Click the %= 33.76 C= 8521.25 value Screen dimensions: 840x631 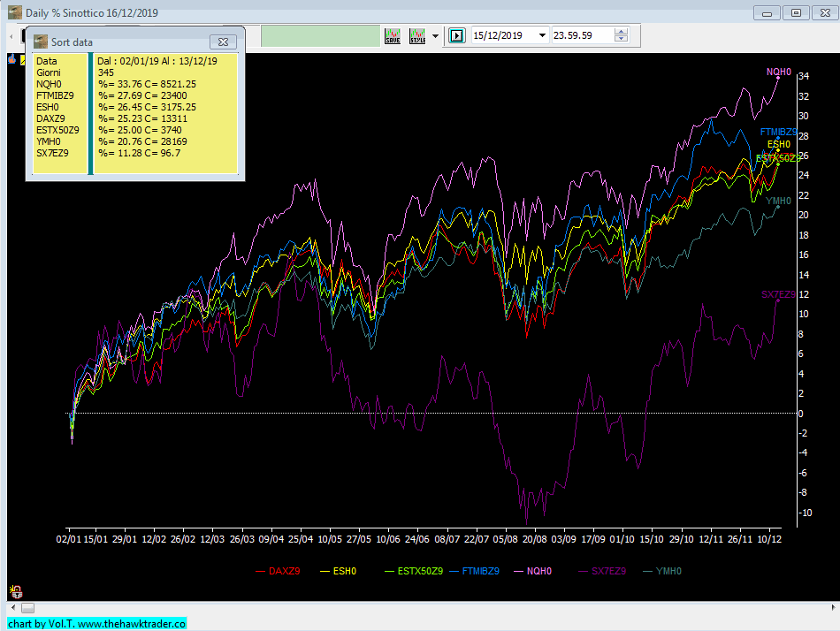tap(148, 84)
